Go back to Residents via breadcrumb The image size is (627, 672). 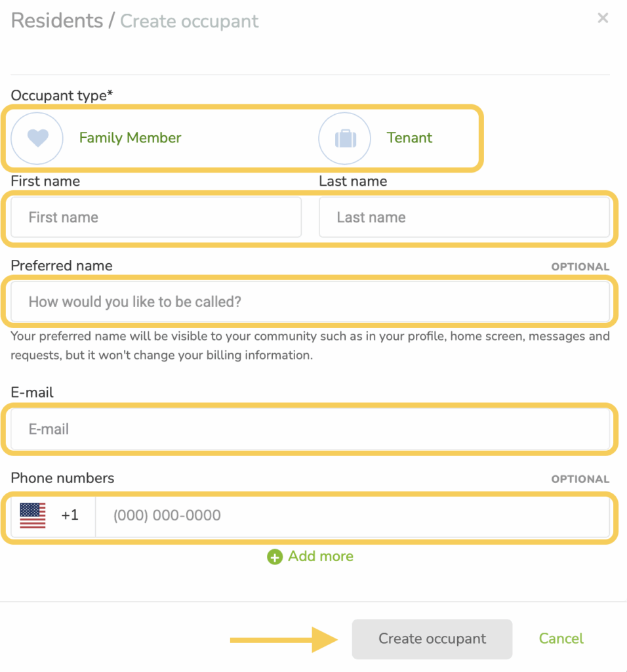(x=56, y=20)
